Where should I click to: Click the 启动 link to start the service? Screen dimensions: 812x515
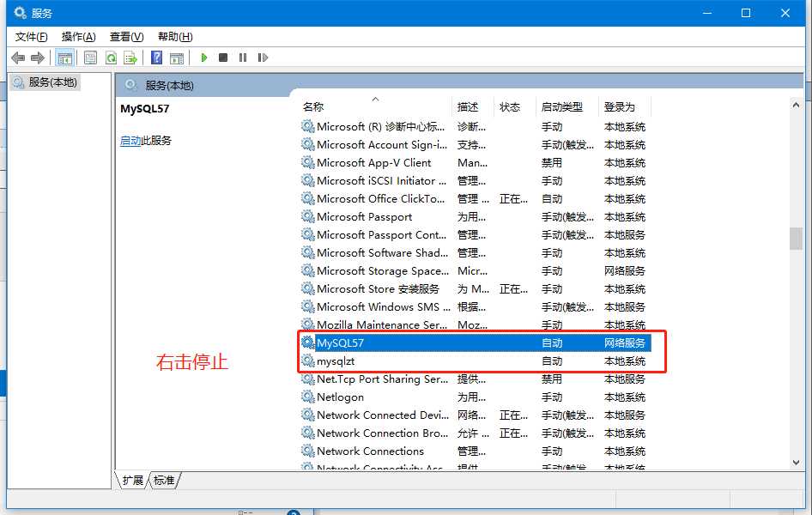(x=130, y=141)
